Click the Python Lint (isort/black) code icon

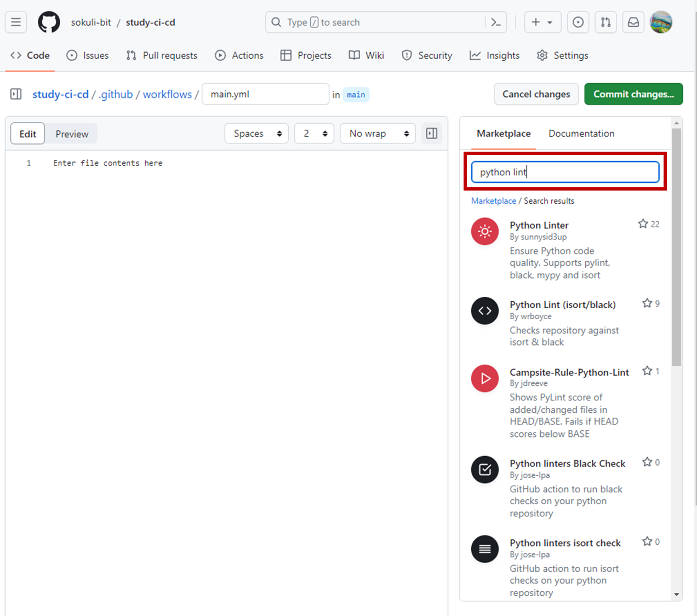point(485,311)
